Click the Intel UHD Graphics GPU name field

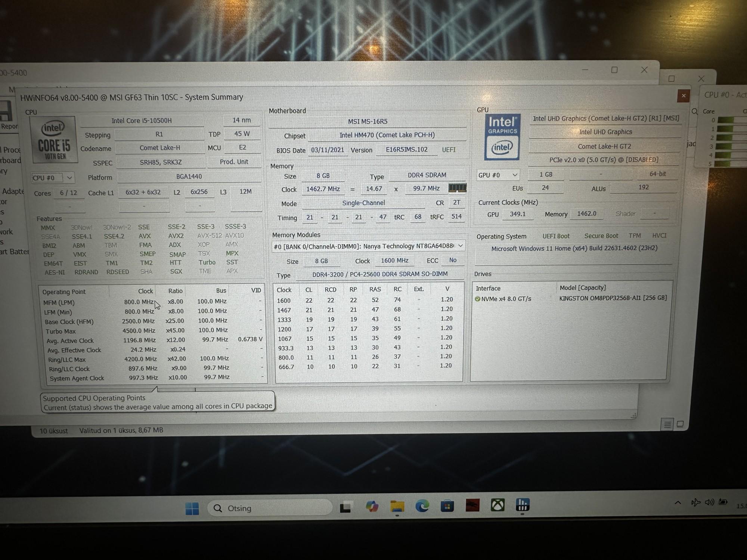pyautogui.click(x=605, y=132)
